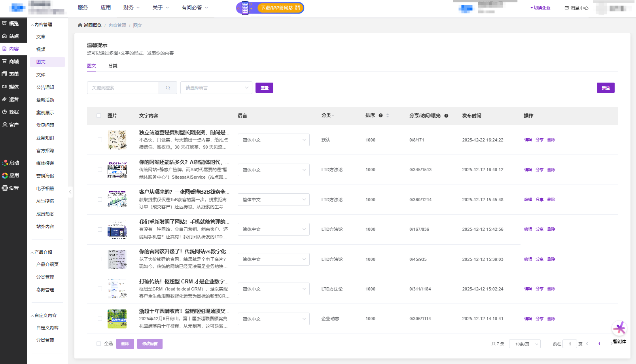636x364 pixels.
Task: Click the purple 新建 button
Action: [605, 88]
